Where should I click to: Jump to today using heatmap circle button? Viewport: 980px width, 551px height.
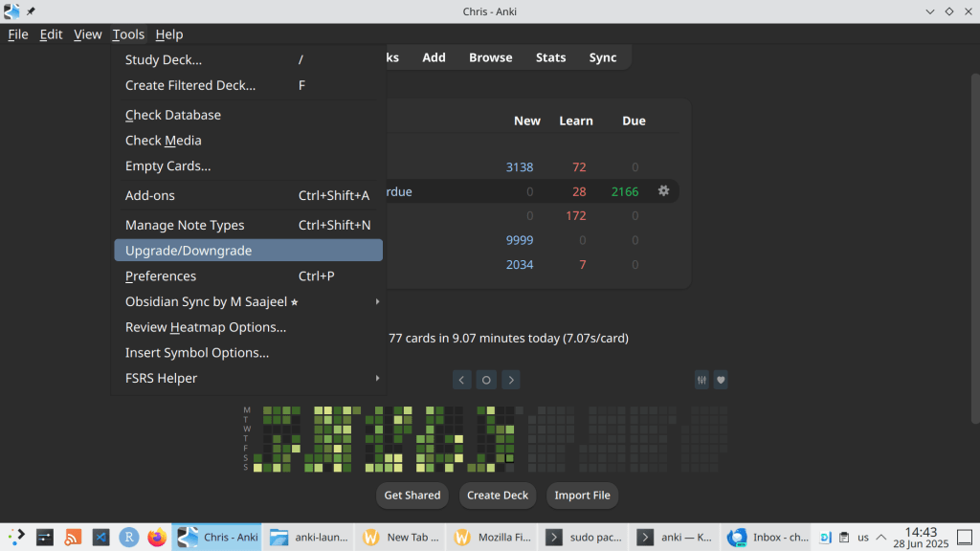point(486,380)
